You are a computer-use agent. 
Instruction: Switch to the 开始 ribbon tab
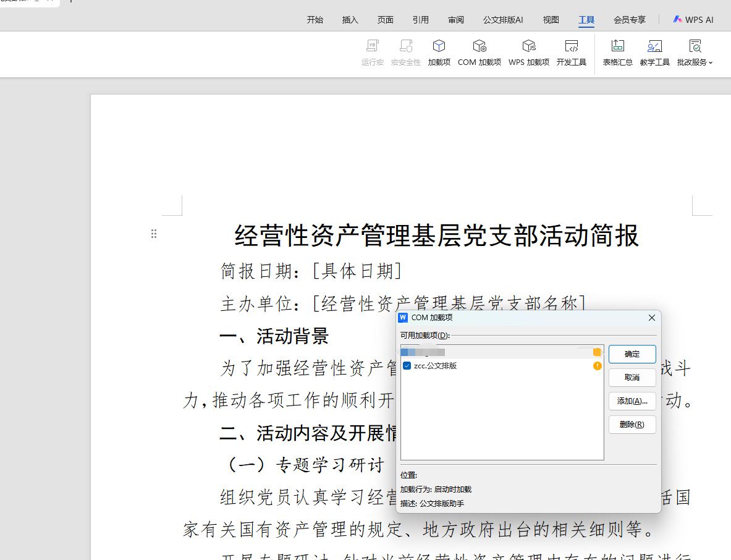[315, 20]
